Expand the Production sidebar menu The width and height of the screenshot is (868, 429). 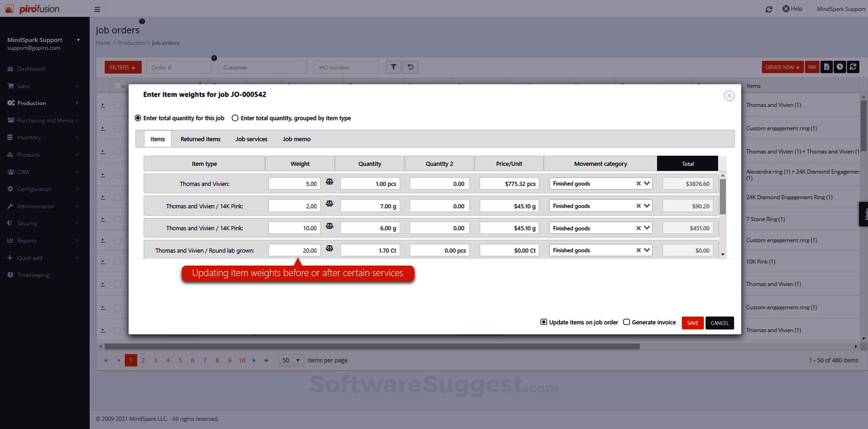[31, 103]
